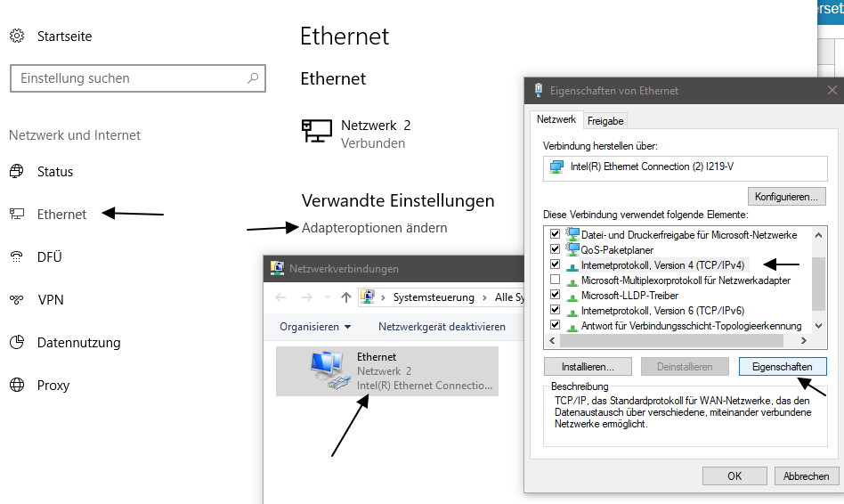844x504 pixels.
Task: Enable Microsoft-Multiplexorprotokoll checkbox
Action: 555,280
